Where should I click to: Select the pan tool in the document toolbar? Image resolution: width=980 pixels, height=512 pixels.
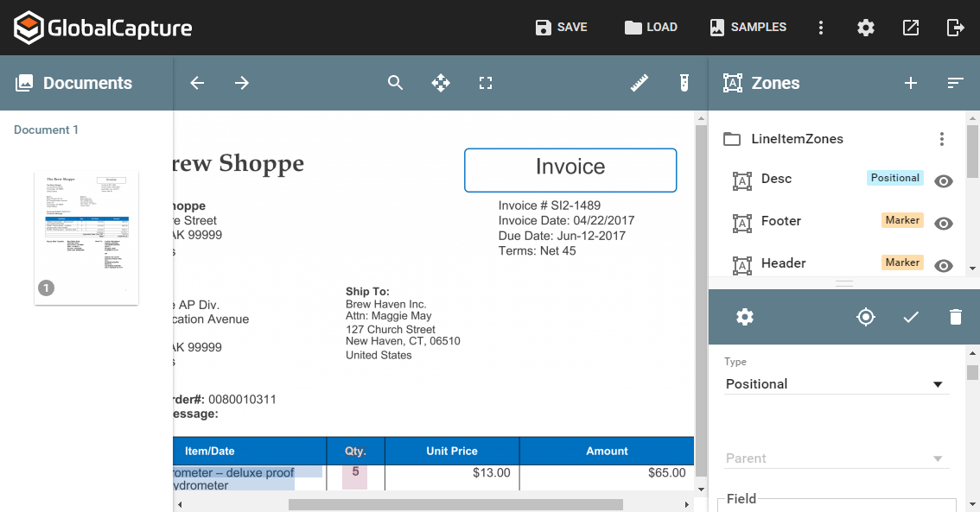click(x=441, y=83)
